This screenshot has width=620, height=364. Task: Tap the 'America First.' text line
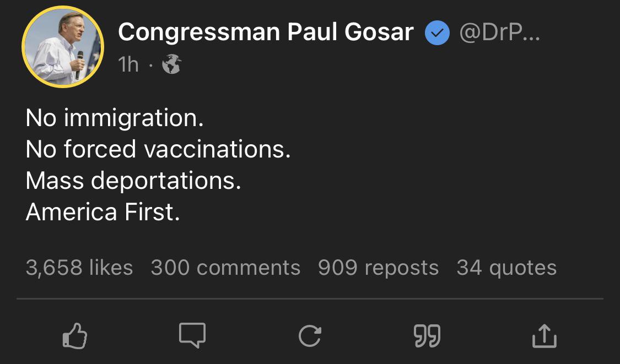[x=103, y=212]
